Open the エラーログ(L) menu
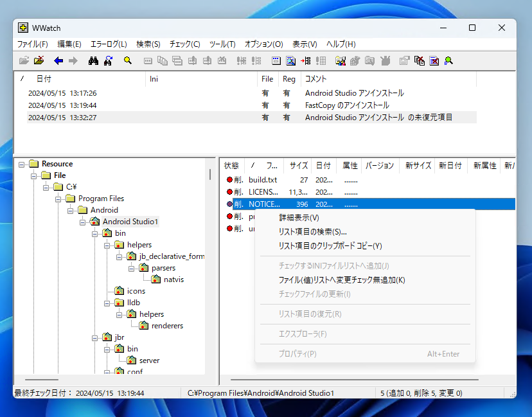Image resolution: width=532 pixels, height=417 pixels. click(109, 44)
